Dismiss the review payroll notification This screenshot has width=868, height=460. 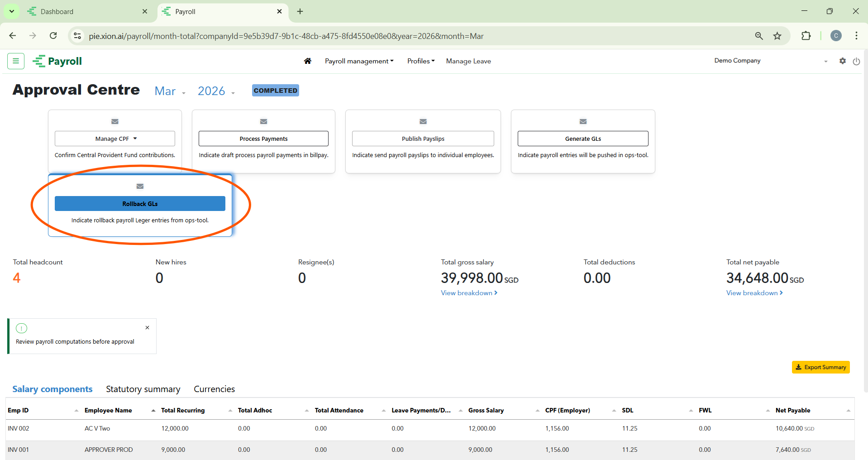pyautogui.click(x=147, y=328)
